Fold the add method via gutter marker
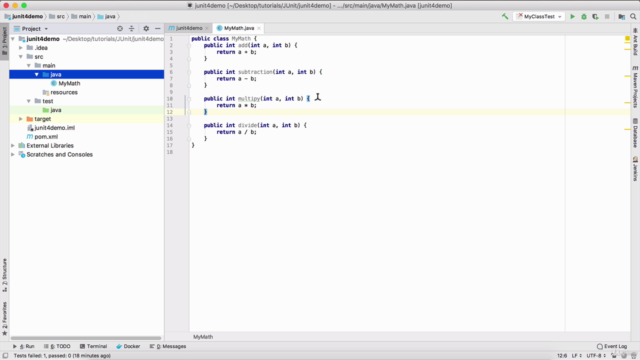Image resolution: width=640 pixels, height=360 pixels. click(189, 46)
